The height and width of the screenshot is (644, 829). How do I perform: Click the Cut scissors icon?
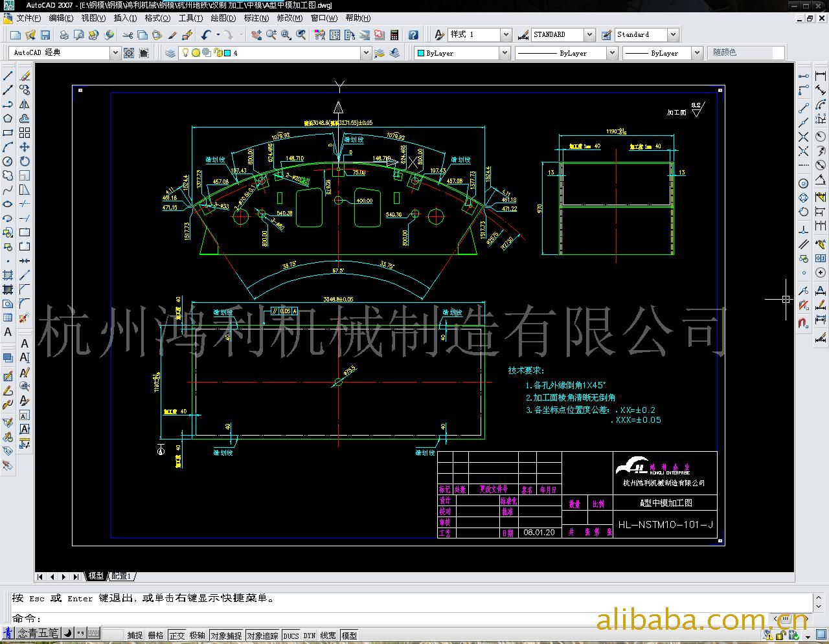coord(128,35)
